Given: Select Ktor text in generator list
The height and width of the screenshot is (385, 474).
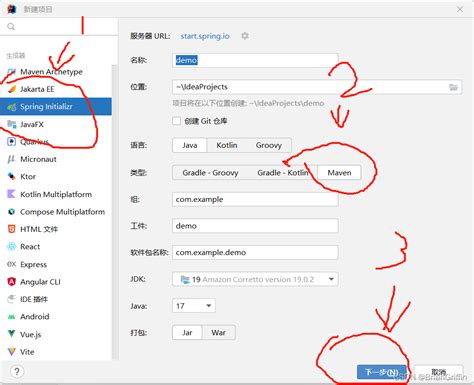Looking at the screenshot, I should [x=28, y=176].
